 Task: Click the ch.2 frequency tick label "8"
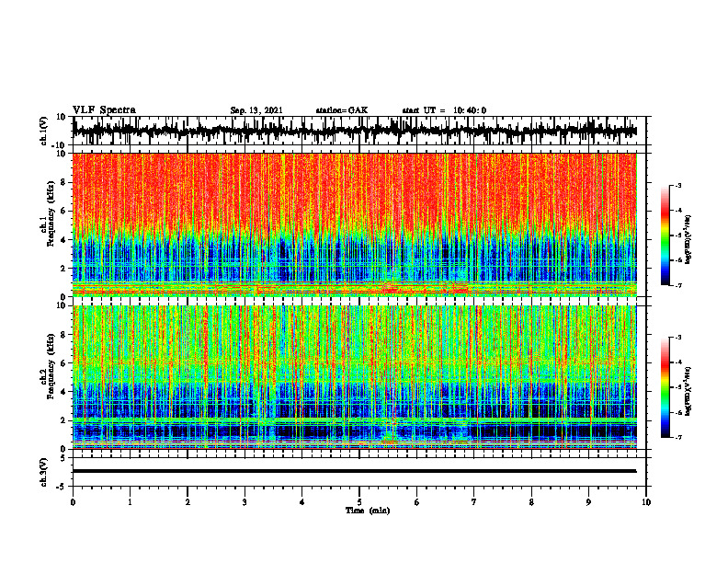63,335
